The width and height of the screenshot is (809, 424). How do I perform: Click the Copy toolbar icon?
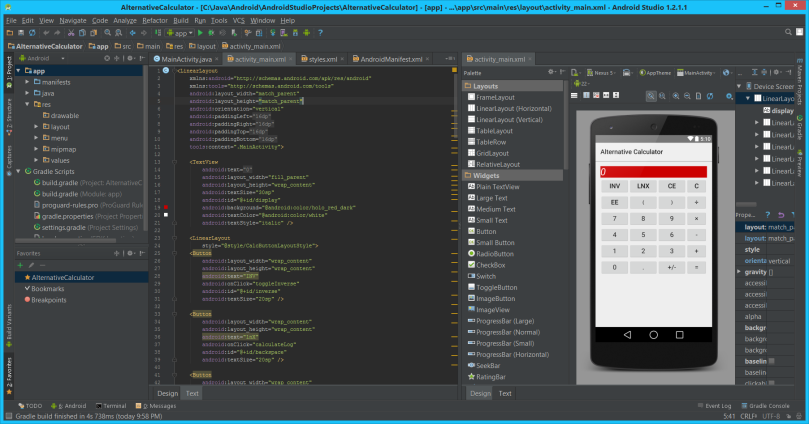click(x=82, y=32)
